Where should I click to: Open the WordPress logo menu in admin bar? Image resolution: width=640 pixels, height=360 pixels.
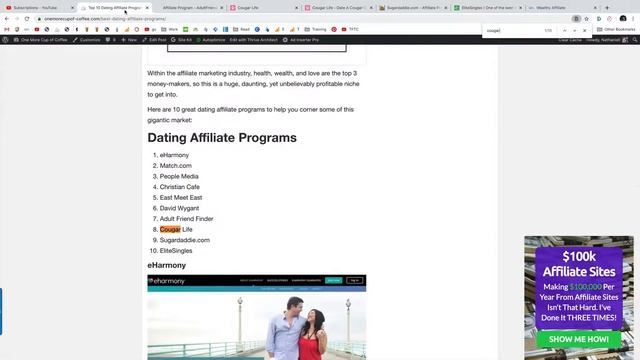coord(5,40)
